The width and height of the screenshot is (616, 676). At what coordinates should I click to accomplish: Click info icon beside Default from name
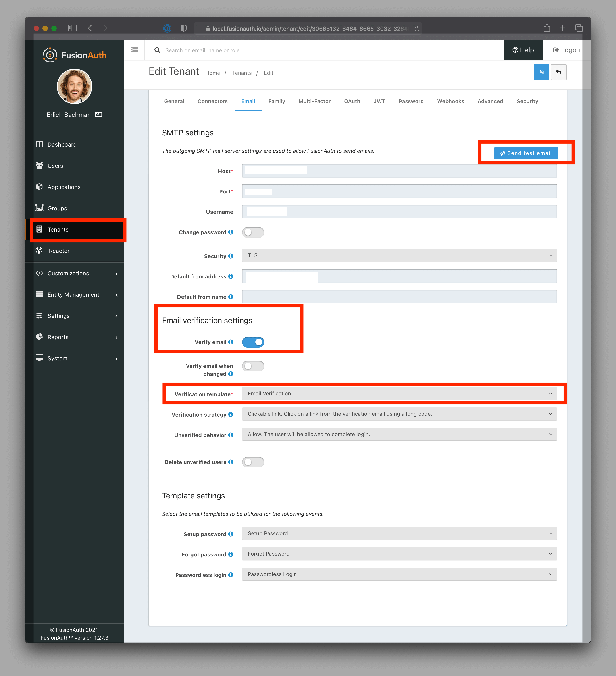point(231,297)
